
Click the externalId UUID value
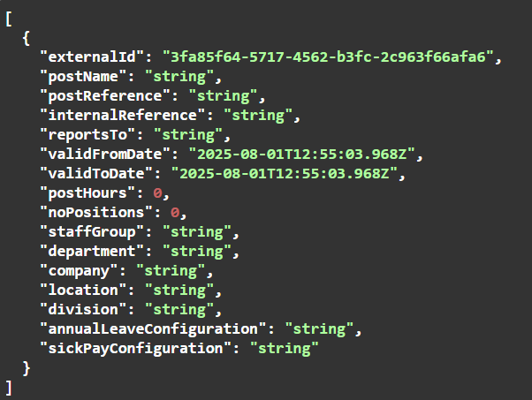[x=328, y=57]
